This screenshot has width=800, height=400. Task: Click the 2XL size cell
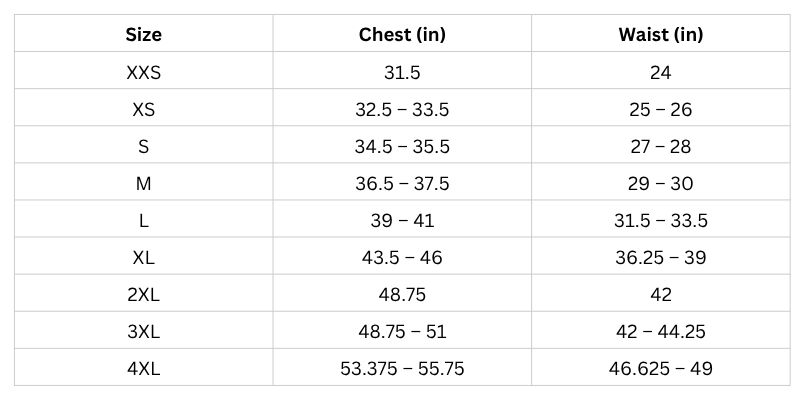143,295
